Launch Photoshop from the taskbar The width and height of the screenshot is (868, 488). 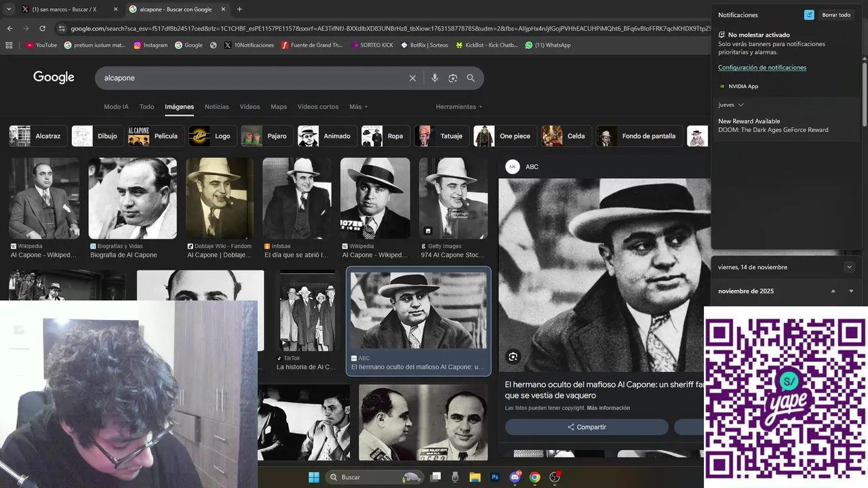click(495, 477)
